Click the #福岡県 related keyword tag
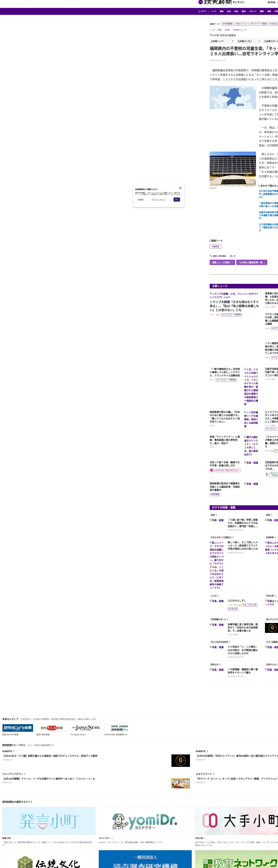The height and width of the screenshot is (868, 278). coord(215,247)
